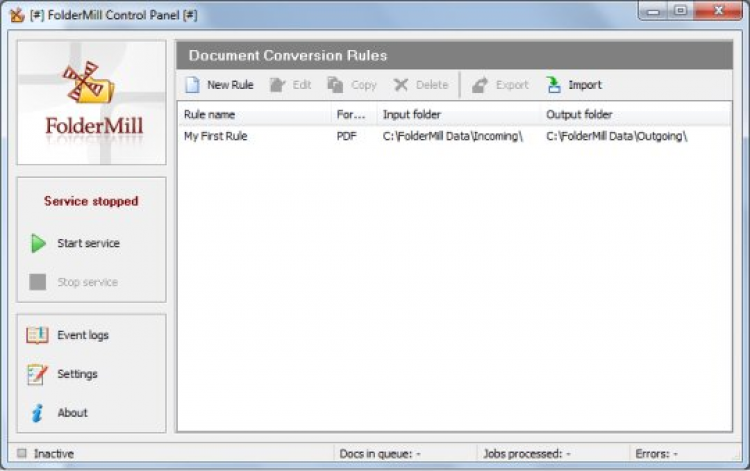Close the FolderMill Control Panel window
The width and height of the screenshot is (750, 471).
pyautogui.click(x=718, y=11)
